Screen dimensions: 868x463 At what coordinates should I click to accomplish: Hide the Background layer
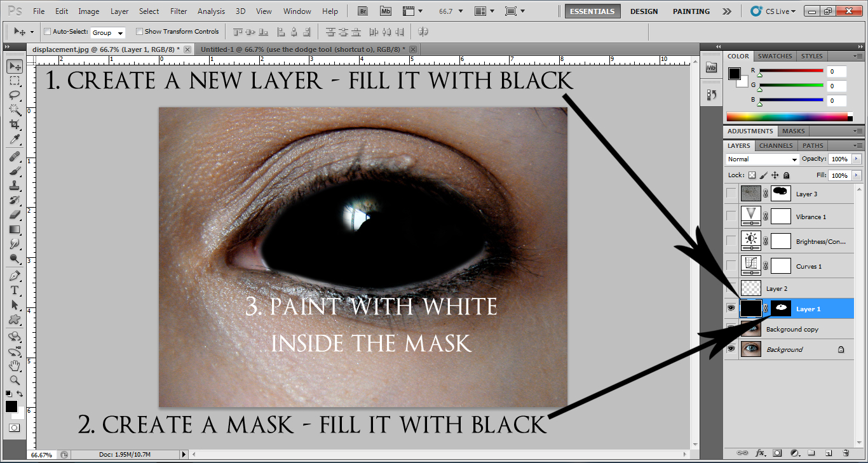click(731, 349)
